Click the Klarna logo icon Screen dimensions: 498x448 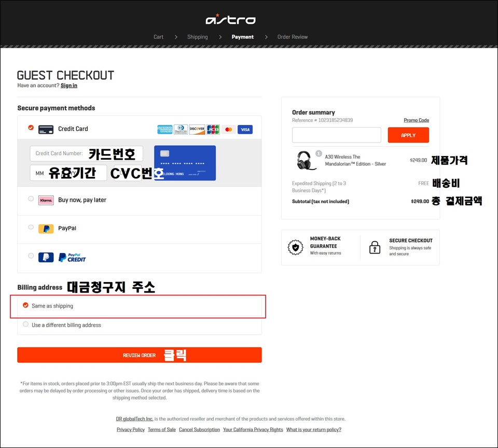coord(46,200)
